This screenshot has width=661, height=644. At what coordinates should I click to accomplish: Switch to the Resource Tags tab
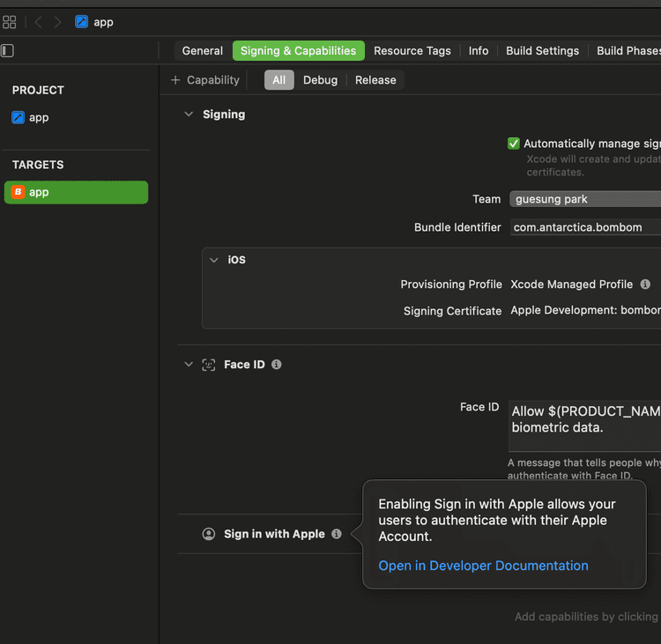(x=412, y=50)
